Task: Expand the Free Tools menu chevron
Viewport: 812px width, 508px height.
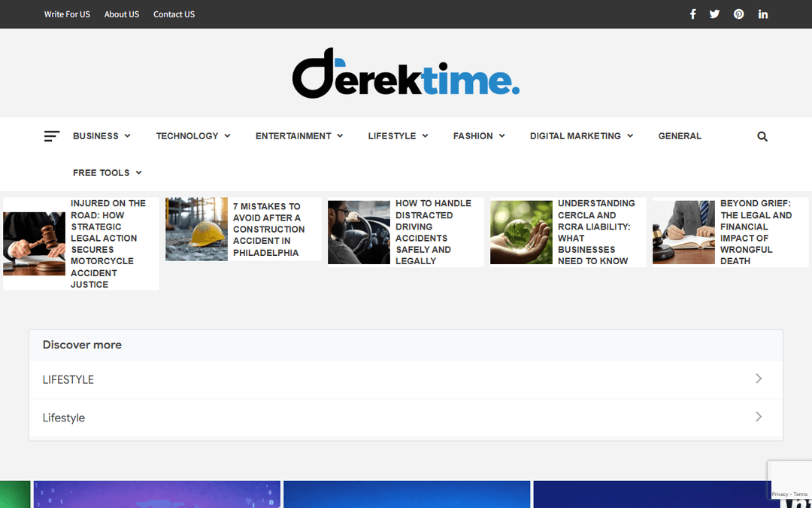Action: (139, 172)
